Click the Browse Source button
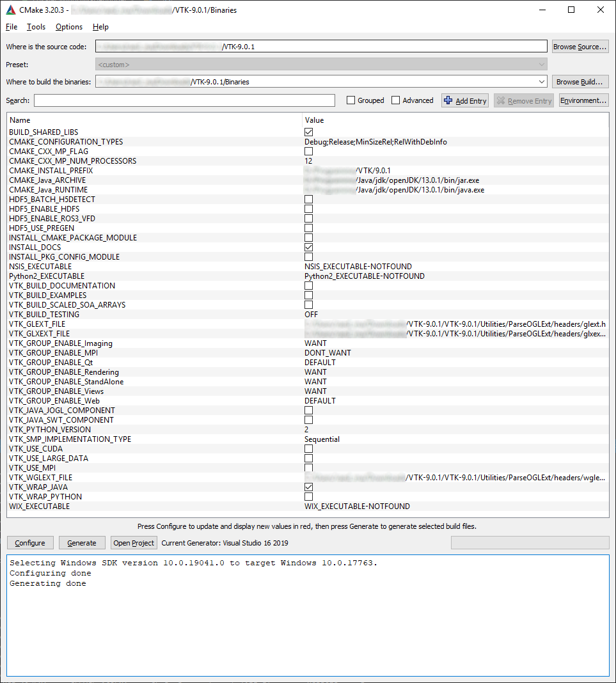The height and width of the screenshot is (683, 616). 580,47
